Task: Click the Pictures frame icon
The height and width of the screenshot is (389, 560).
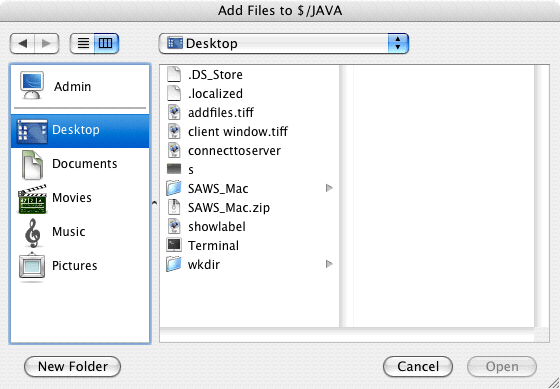Action: tap(32, 267)
